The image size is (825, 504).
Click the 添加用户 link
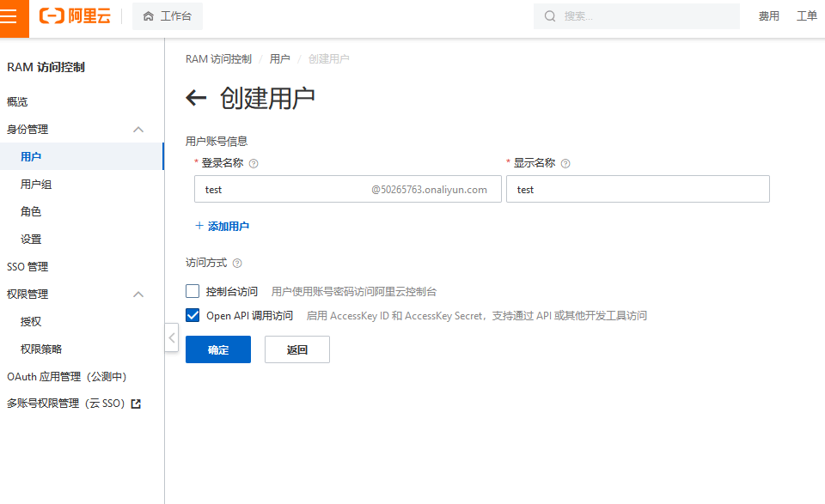[x=222, y=227]
